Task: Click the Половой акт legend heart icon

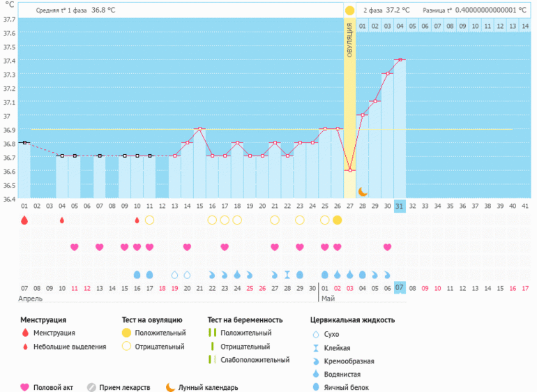Action: 25,387
